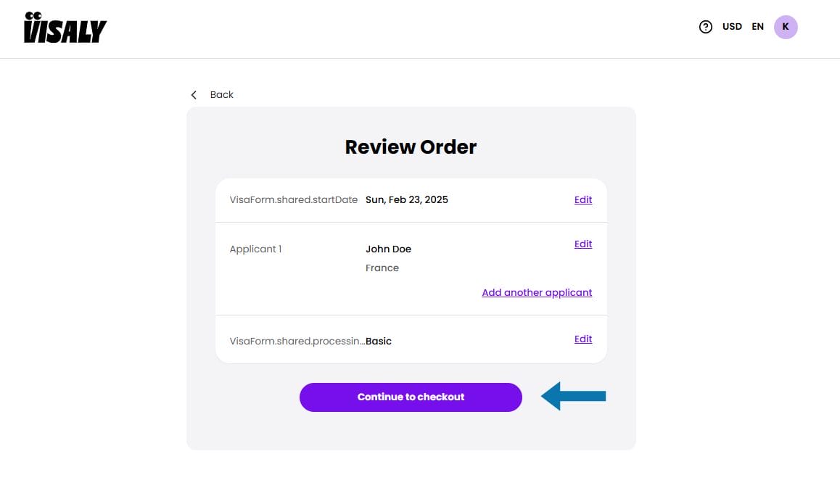Open help via question mark icon

click(705, 27)
